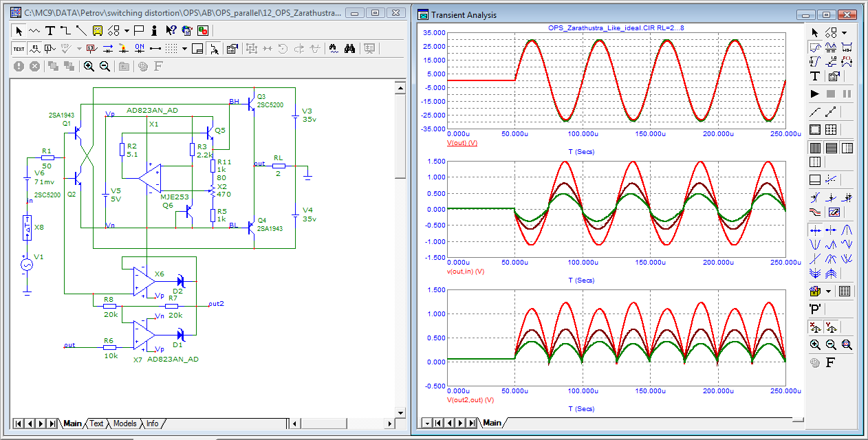Open the graphics dropdown in analysis toolbar

(844, 32)
